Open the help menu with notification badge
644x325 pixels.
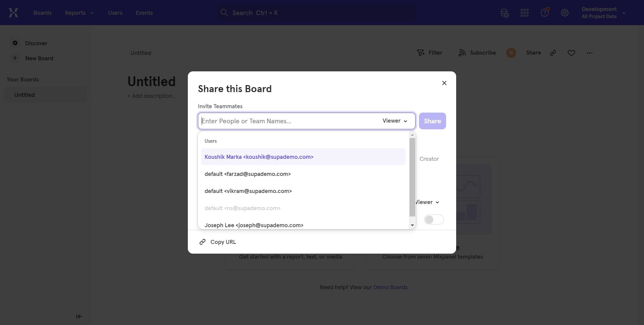coord(544,12)
